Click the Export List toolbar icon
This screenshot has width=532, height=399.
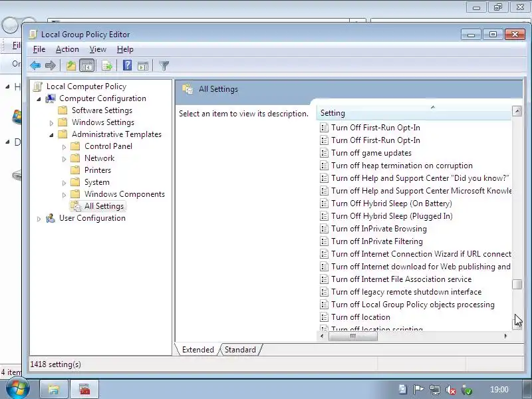pos(107,65)
